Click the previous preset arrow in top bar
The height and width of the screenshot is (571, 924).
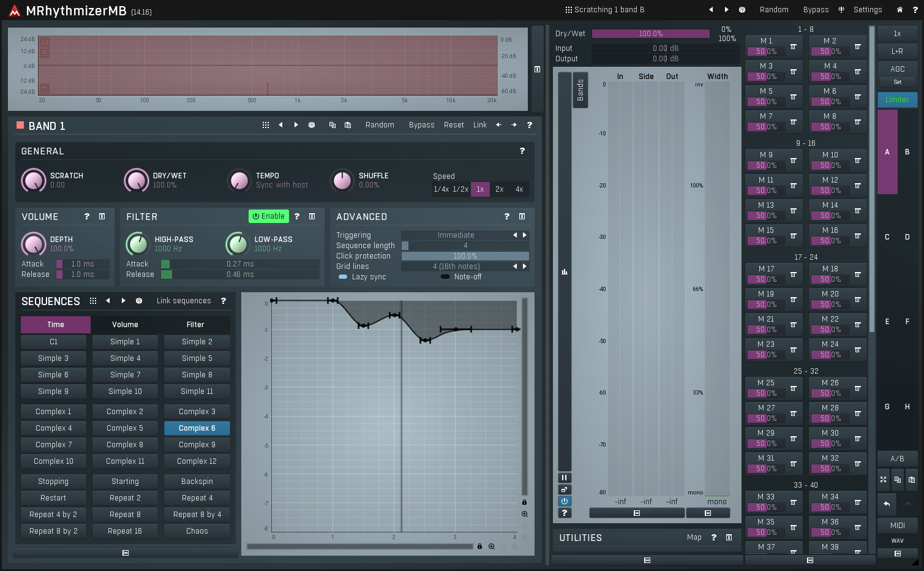click(x=711, y=10)
